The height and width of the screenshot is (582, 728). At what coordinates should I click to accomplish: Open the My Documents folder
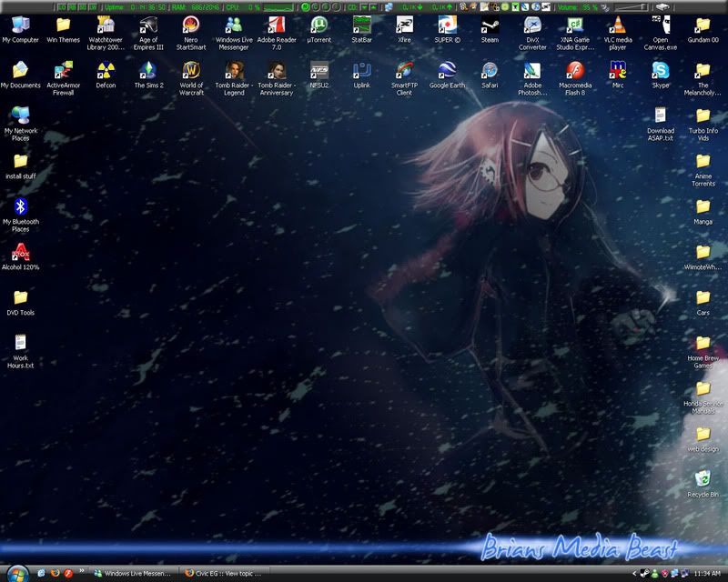[x=20, y=75]
